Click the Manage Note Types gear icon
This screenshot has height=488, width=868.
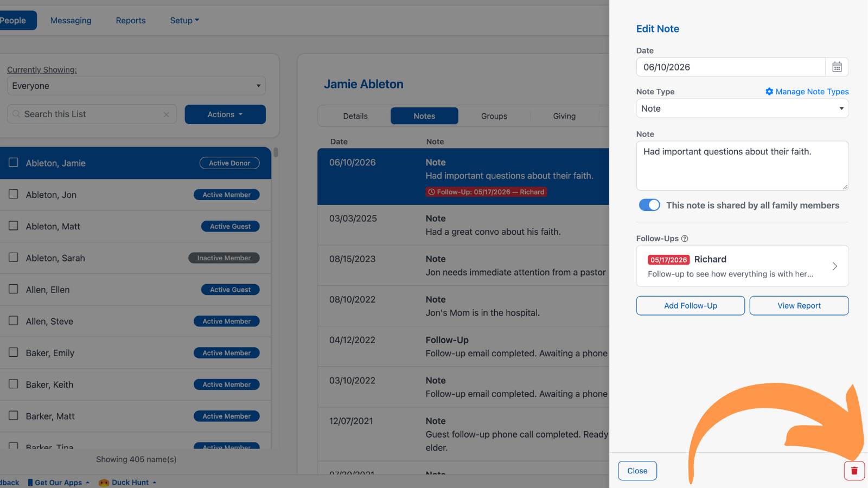769,92
